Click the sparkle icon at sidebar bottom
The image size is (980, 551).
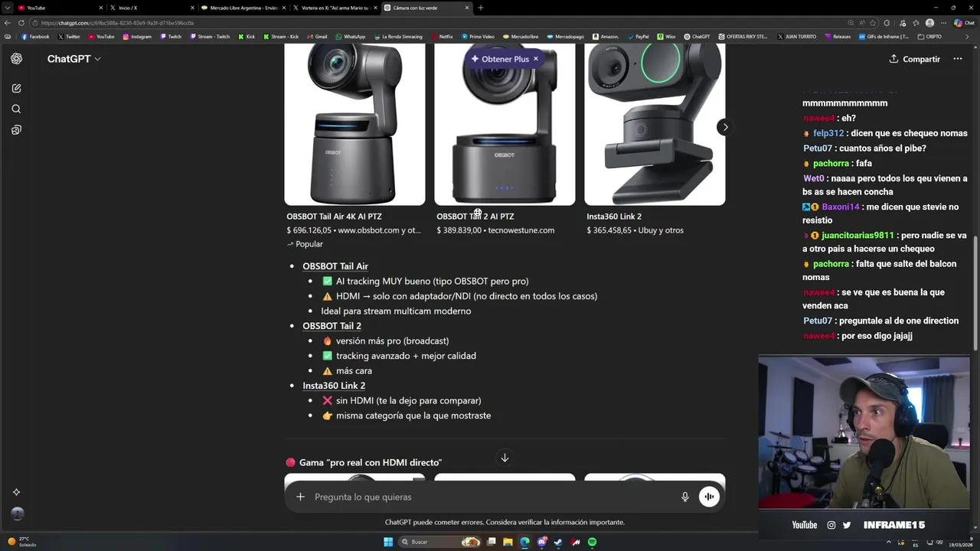17,492
